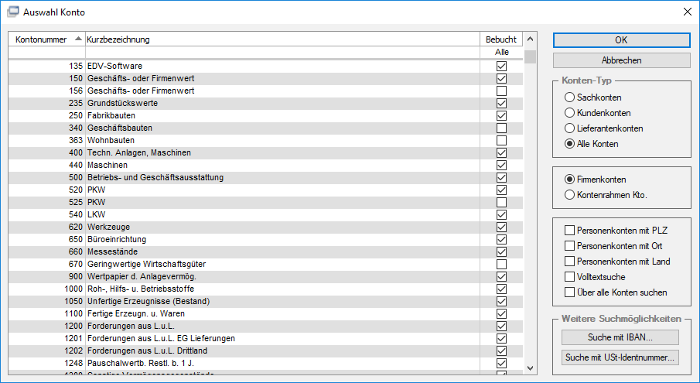Select row 500 Betriebs- und Geschäftsausstattung

pyautogui.click(x=266, y=178)
